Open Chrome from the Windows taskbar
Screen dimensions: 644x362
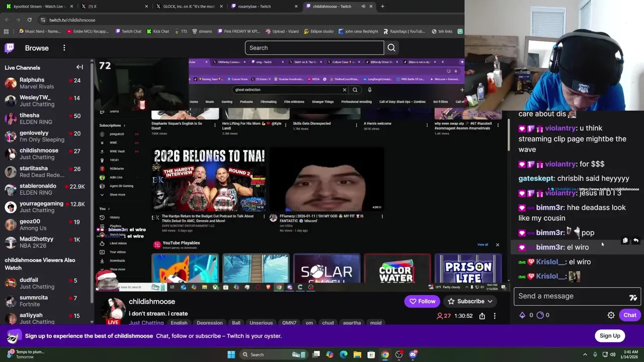[x=385, y=354]
